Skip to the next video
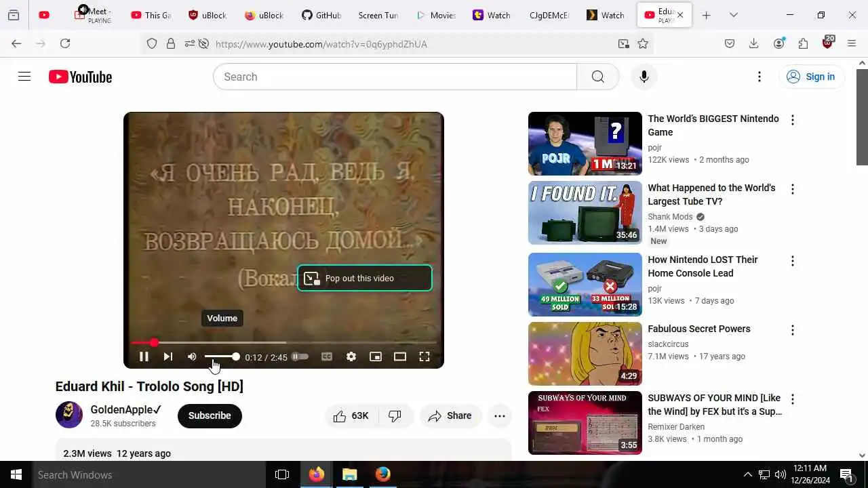 click(168, 357)
